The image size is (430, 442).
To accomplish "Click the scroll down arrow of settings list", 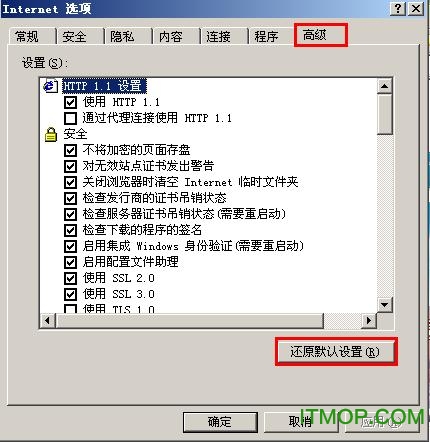I will [x=385, y=305].
